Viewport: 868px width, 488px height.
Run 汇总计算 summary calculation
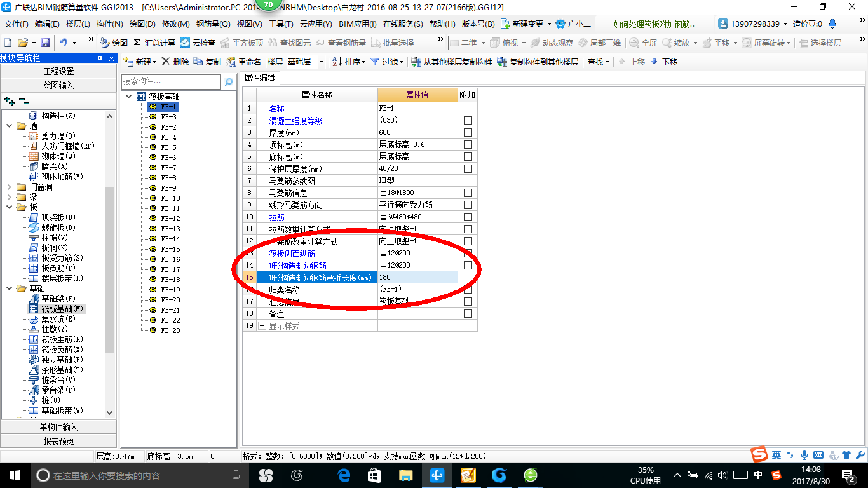tap(154, 43)
